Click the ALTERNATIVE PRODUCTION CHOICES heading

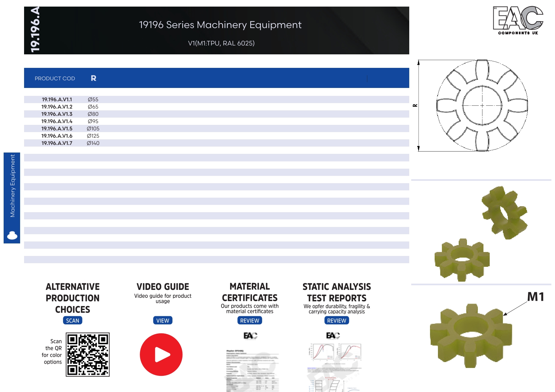point(73,298)
